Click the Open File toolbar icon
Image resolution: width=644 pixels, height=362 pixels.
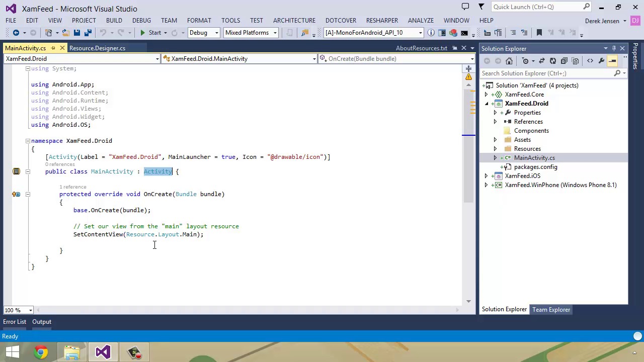tap(65, 33)
